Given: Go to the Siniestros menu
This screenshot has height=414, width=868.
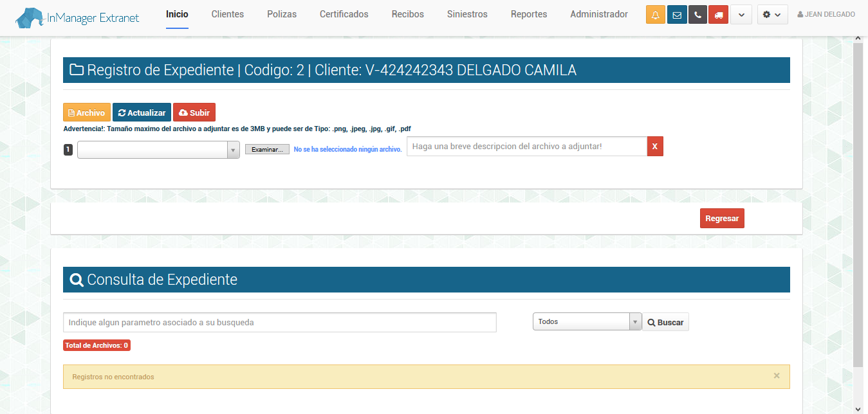Looking at the screenshot, I should pos(467,14).
